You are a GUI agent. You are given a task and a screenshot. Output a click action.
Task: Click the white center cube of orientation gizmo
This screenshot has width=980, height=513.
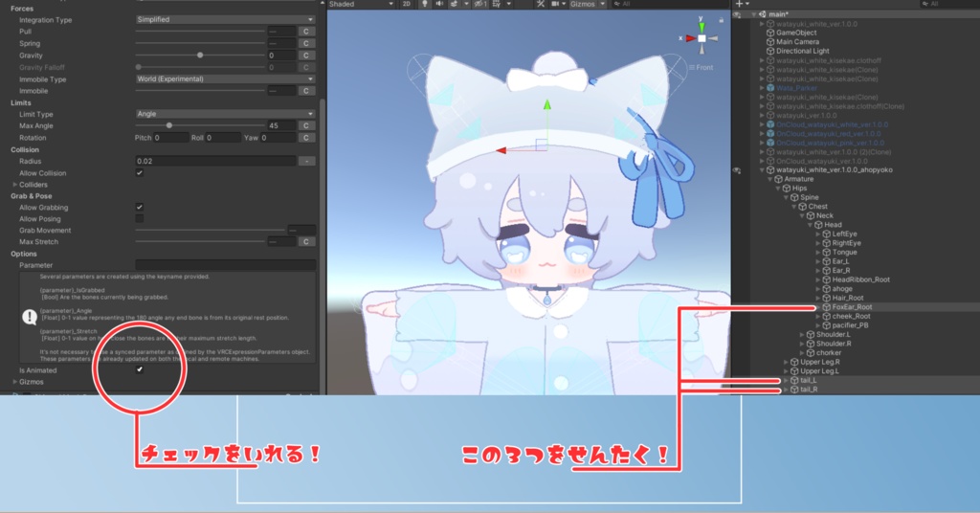[702, 38]
